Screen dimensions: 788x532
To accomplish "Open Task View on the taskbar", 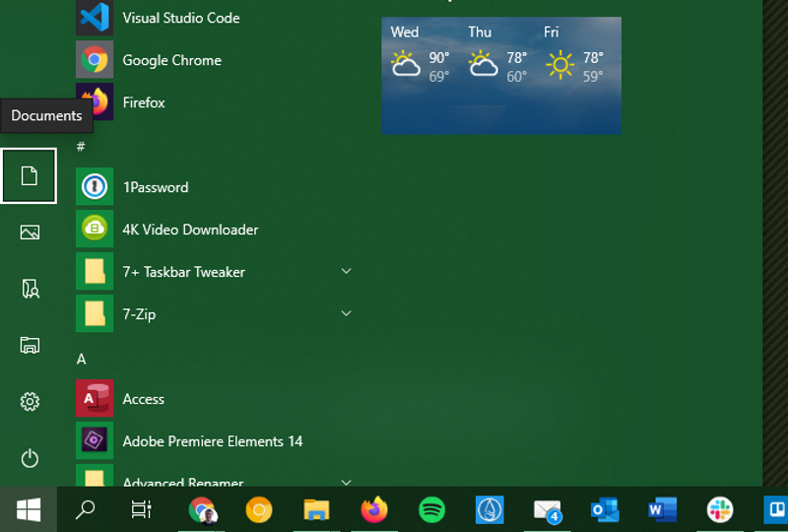I will tap(141, 509).
